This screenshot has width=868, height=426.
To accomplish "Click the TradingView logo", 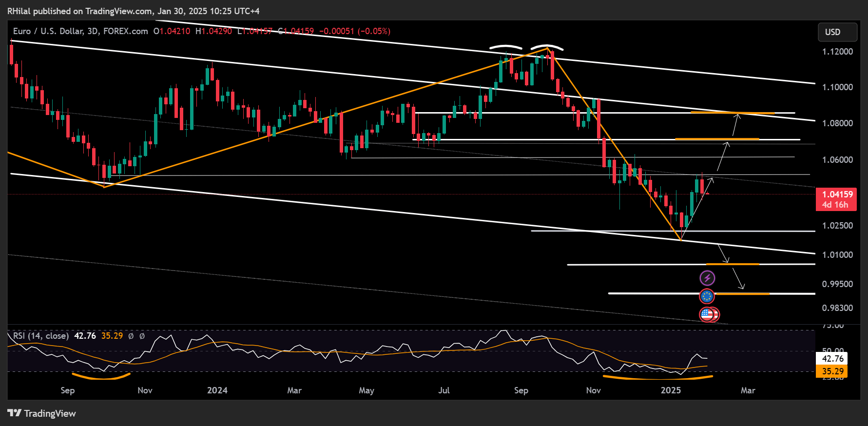I will [42, 413].
